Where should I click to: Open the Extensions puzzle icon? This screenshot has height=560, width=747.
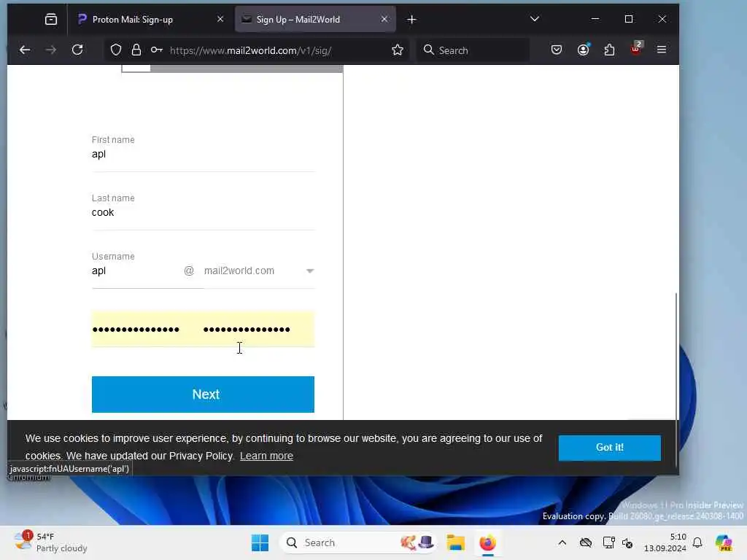(609, 50)
